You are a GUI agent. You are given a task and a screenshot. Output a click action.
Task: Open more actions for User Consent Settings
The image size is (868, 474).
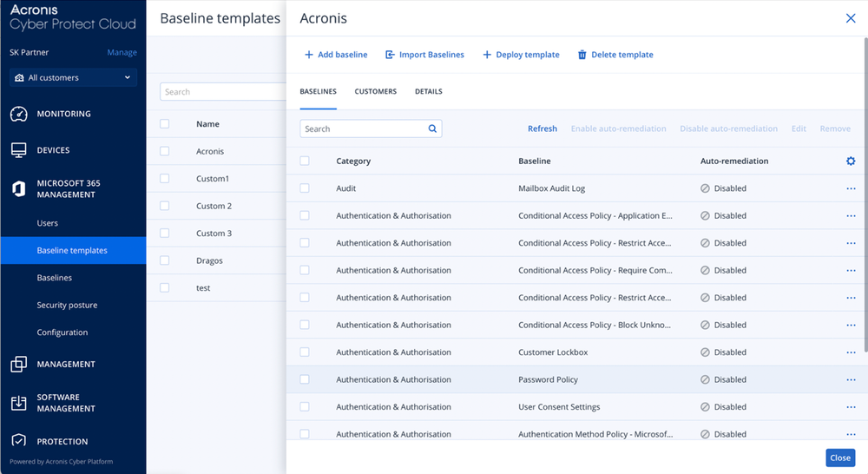(851, 407)
